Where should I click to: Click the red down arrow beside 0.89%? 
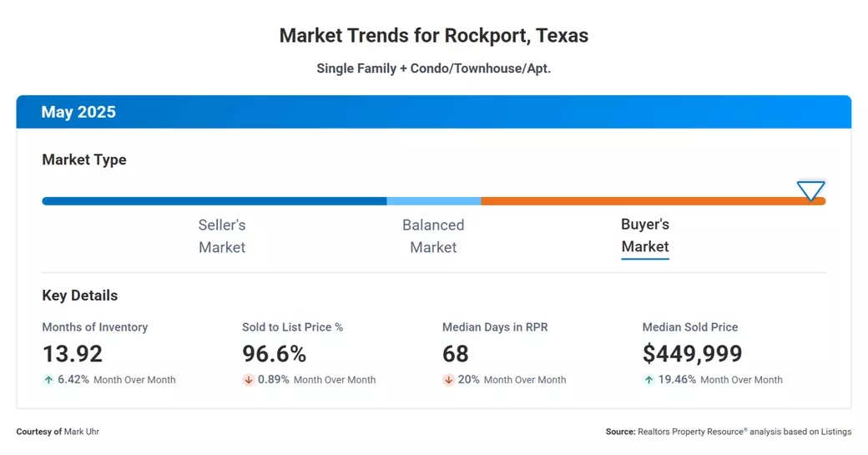(248, 380)
